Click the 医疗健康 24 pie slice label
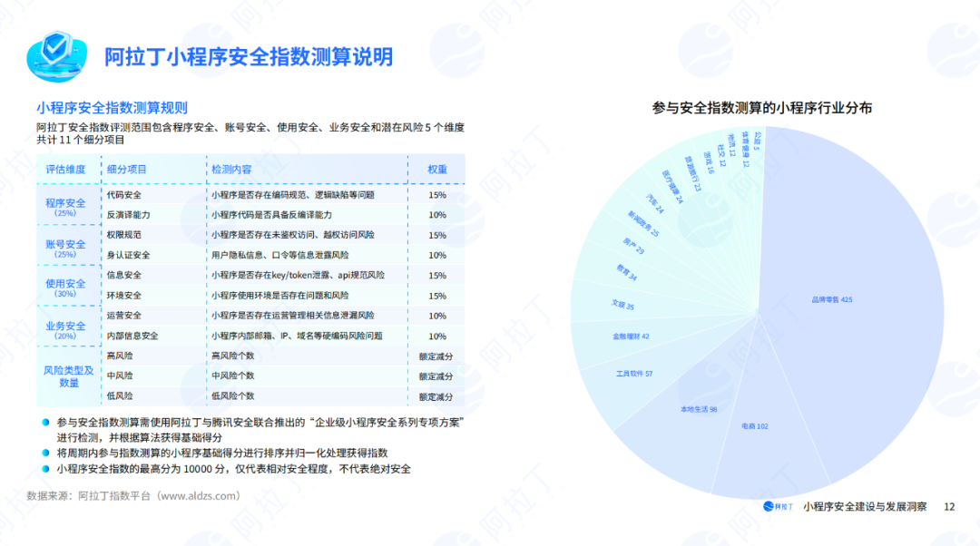This screenshot has width=980, height=546. click(672, 187)
